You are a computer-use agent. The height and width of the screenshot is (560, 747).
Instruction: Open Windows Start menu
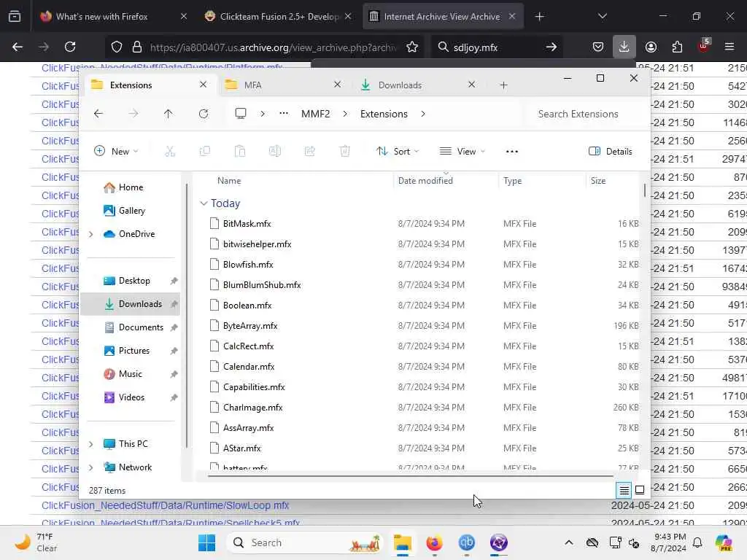(206, 542)
